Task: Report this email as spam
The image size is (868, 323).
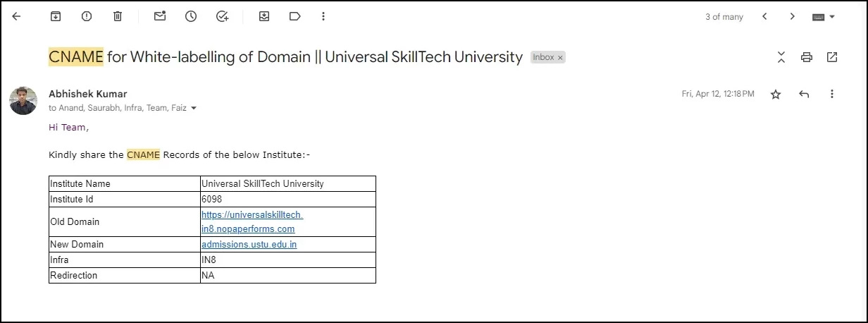Action: coord(87,16)
